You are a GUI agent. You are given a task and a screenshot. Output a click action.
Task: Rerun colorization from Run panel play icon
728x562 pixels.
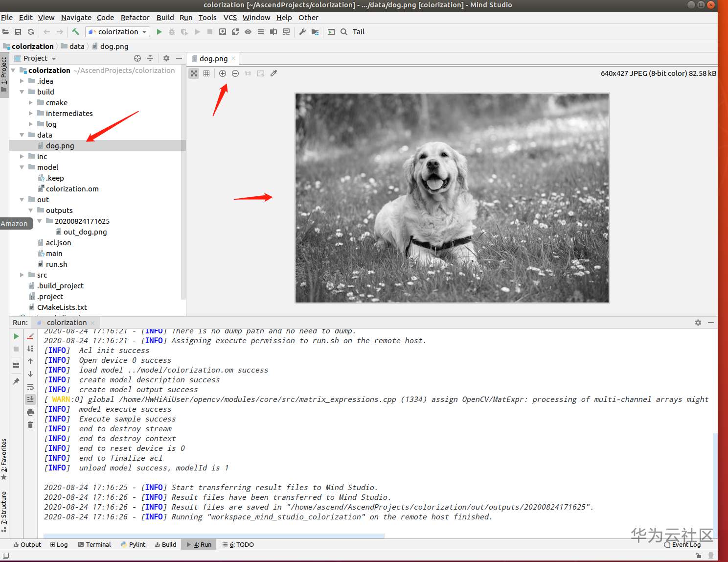point(16,336)
